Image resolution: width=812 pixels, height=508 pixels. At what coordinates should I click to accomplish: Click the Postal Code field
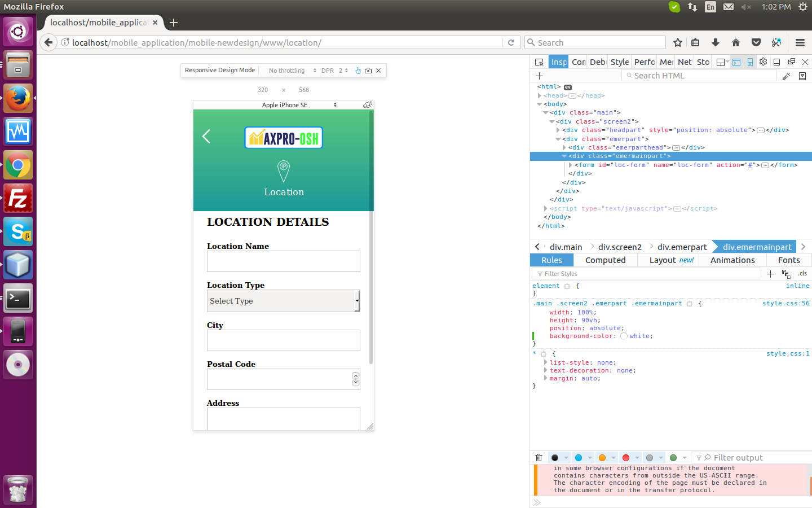point(284,379)
